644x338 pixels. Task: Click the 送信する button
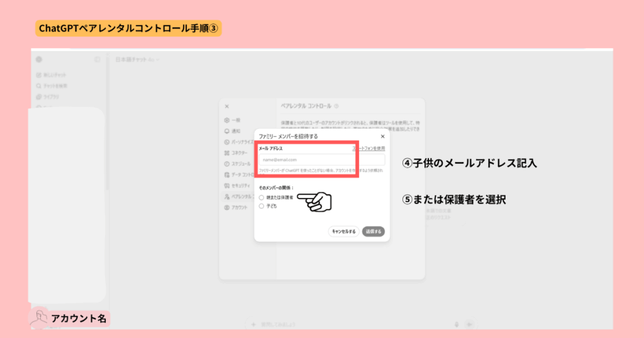point(374,231)
